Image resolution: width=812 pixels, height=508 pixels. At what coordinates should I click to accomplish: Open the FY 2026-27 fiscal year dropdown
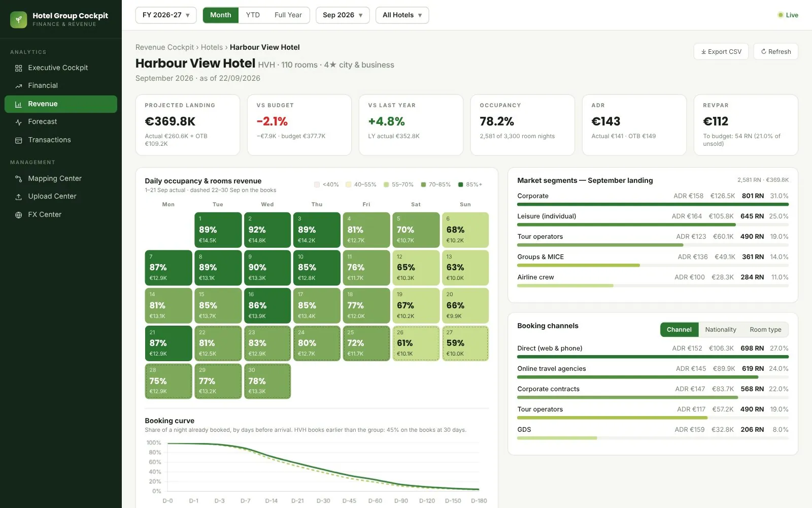click(x=166, y=15)
